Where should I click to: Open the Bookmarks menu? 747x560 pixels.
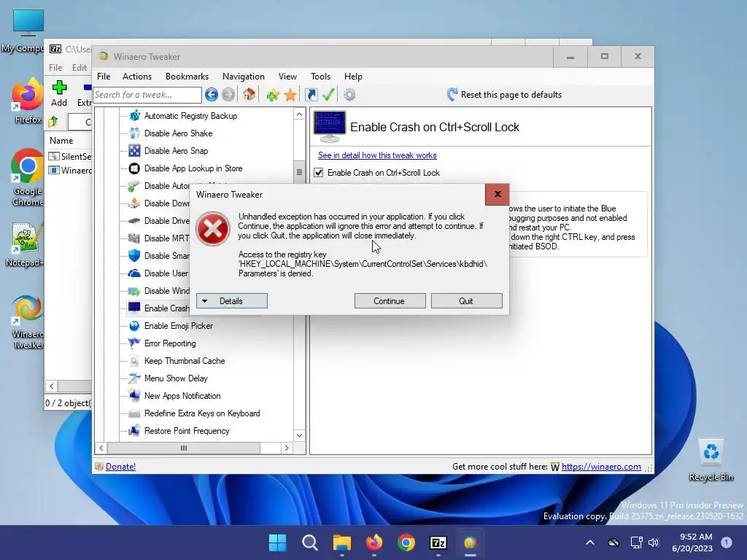pyautogui.click(x=187, y=77)
